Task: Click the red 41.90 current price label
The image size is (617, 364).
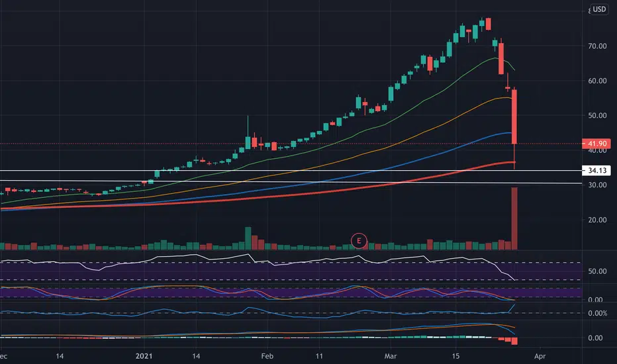Action: [x=596, y=144]
